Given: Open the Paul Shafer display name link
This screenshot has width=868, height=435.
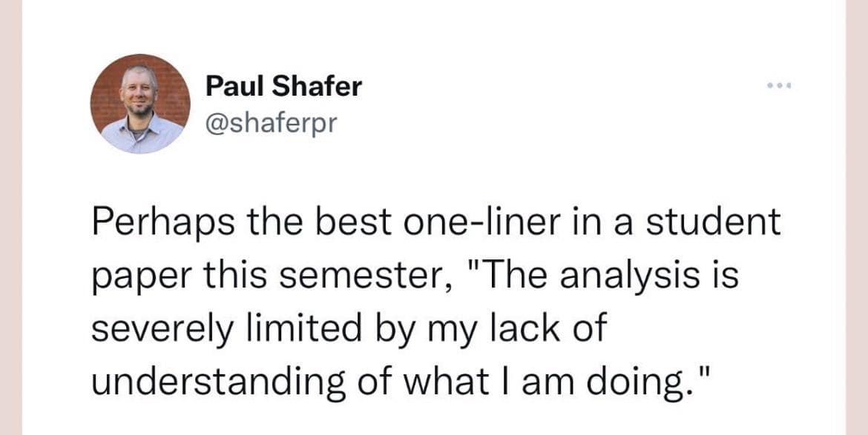Looking at the screenshot, I should click(283, 86).
